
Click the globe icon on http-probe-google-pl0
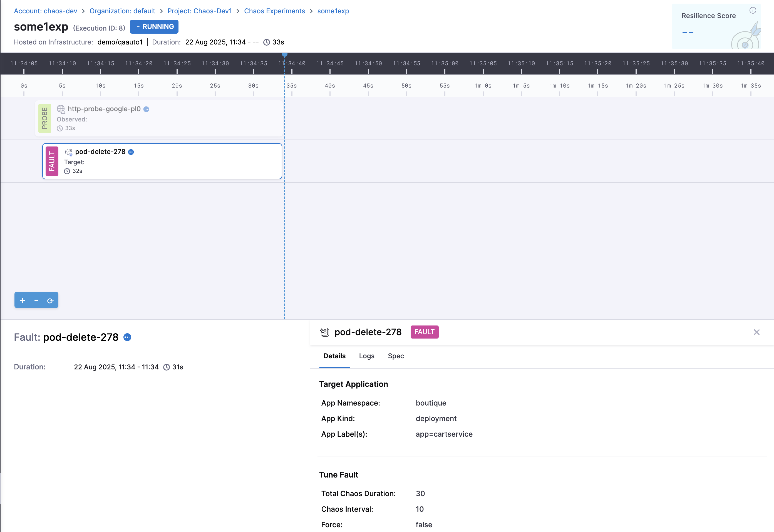61,109
